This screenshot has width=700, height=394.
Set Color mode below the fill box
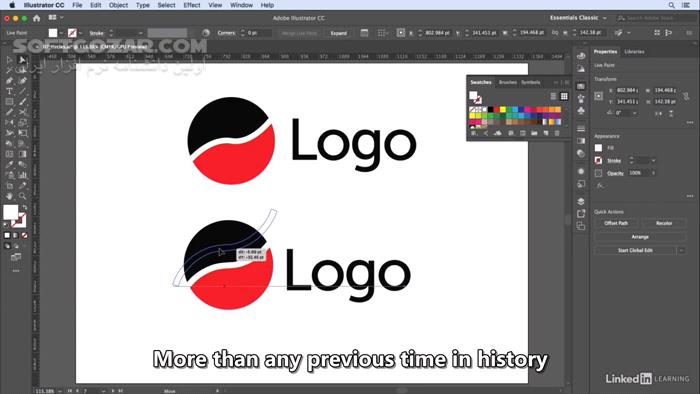point(7,235)
